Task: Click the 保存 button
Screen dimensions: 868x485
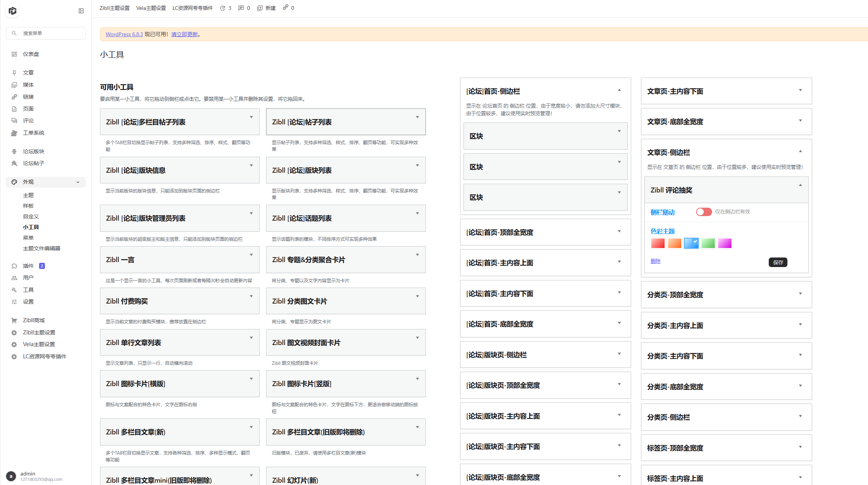Action: tap(778, 262)
